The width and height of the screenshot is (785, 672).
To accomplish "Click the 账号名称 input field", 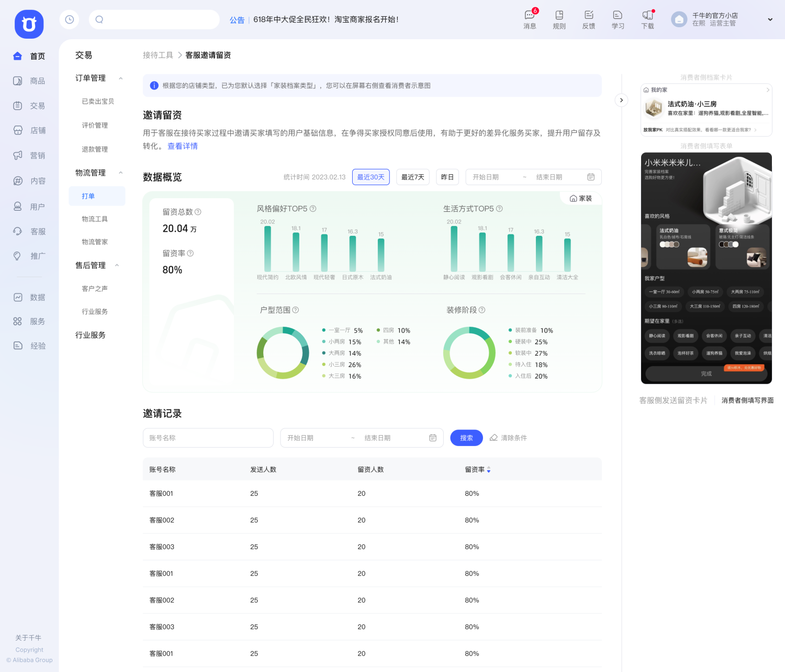I will (208, 438).
